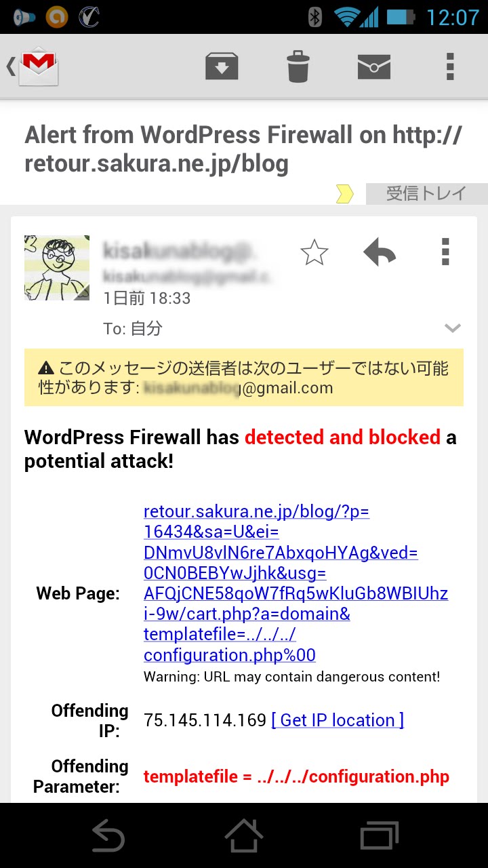Archive this email

point(222,66)
